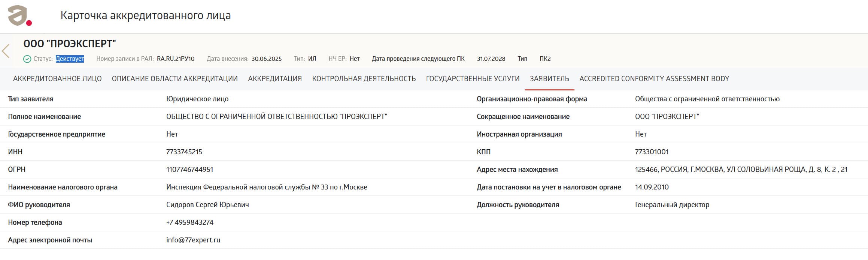Screen dimensions: 868x260
Task: Click the label Государственное предприятие
Action: click(x=57, y=134)
